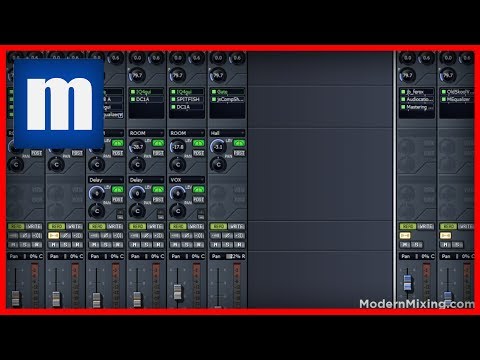
Task: Mute the strip with the Hall send
Action: pyautogui.click(x=216, y=245)
